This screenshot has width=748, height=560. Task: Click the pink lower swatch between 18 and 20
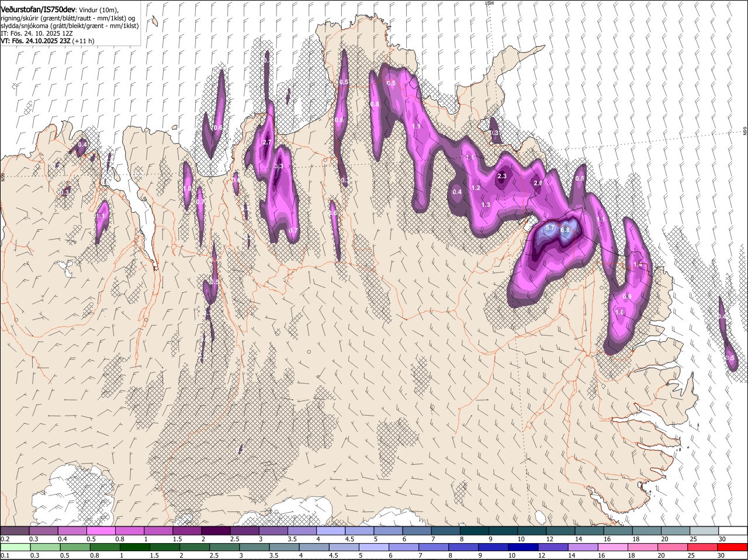tap(643, 547)
